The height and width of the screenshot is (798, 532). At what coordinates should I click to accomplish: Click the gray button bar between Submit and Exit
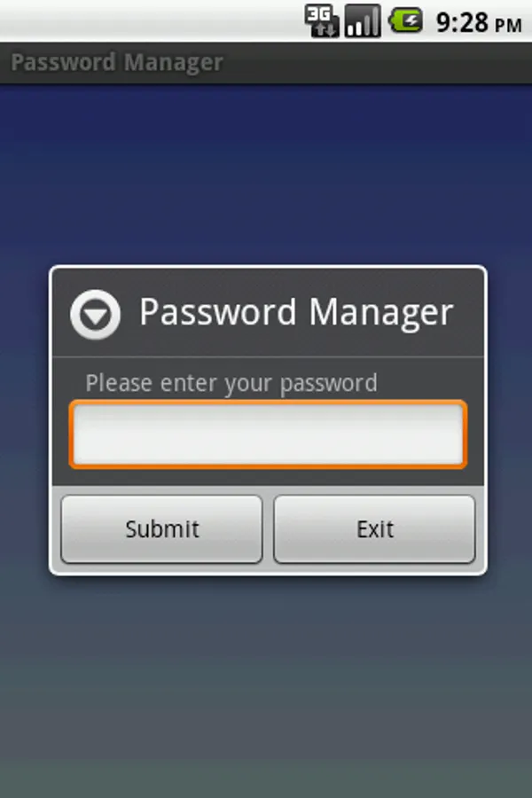[x=269, y=529]
